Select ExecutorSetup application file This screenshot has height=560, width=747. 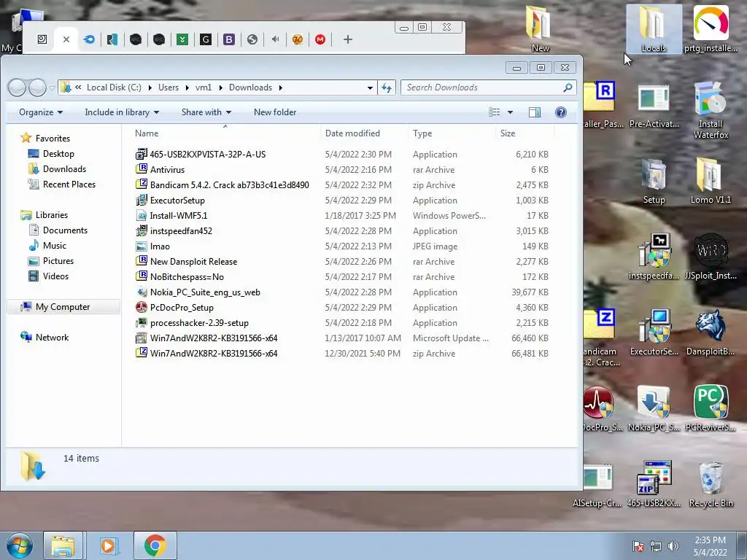point(177,201)
